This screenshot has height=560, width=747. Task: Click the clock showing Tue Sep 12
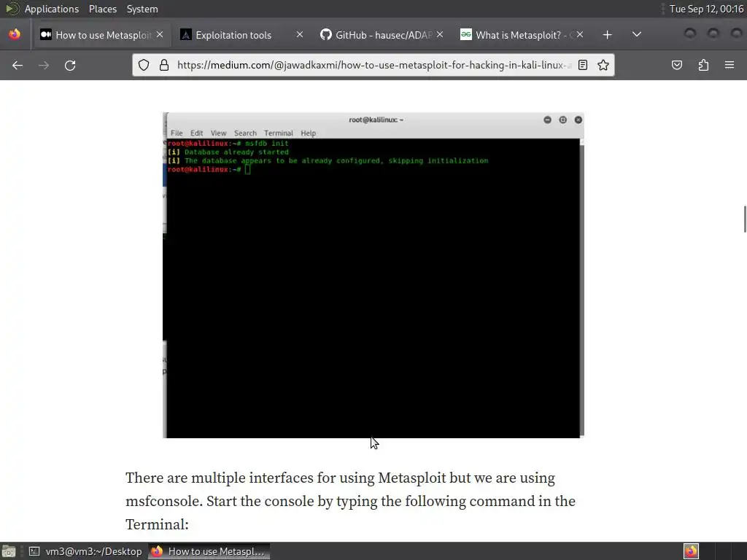pyautogui.click(x=706, y=9)
